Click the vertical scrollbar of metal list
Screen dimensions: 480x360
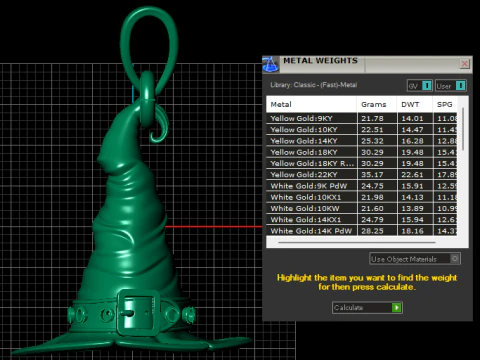point(463,129)
